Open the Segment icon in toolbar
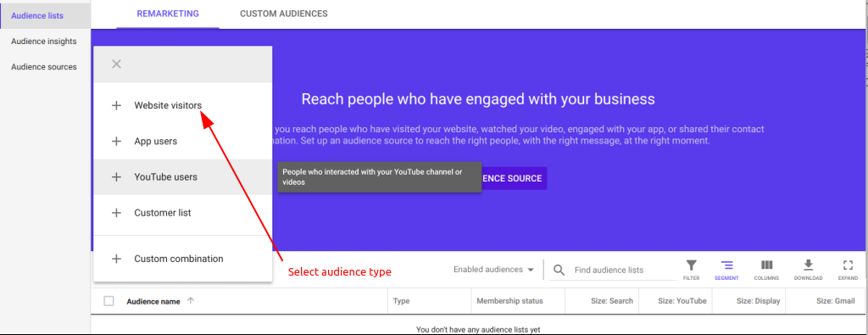 pos(726,265)
